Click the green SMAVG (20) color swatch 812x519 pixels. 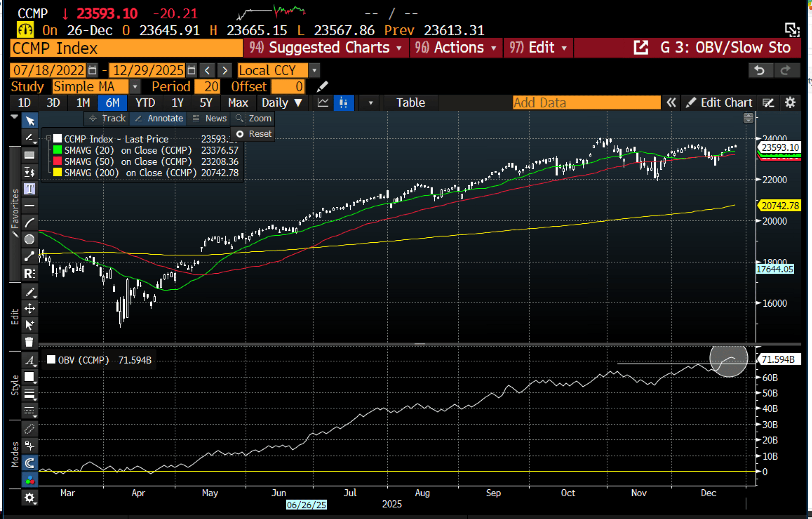click(x=58, y=150)
